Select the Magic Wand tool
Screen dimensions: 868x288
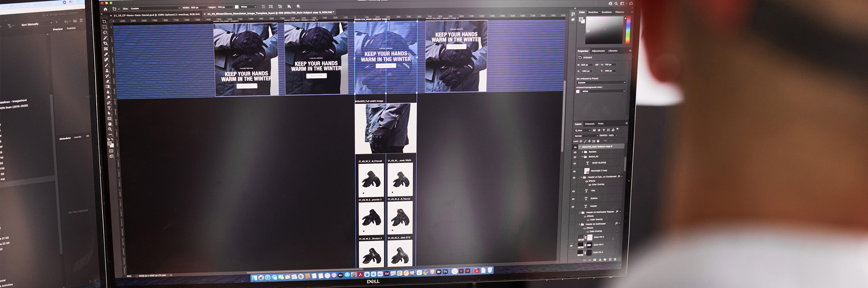pos(105,38)
